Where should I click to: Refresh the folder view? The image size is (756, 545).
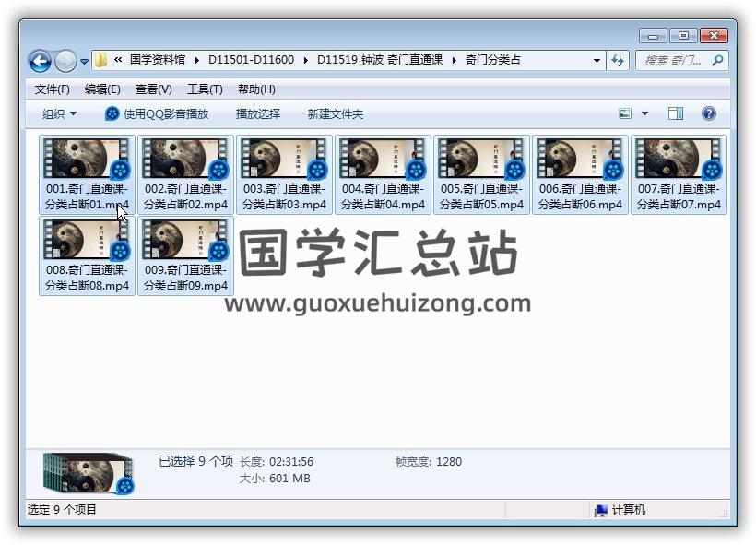618,61
